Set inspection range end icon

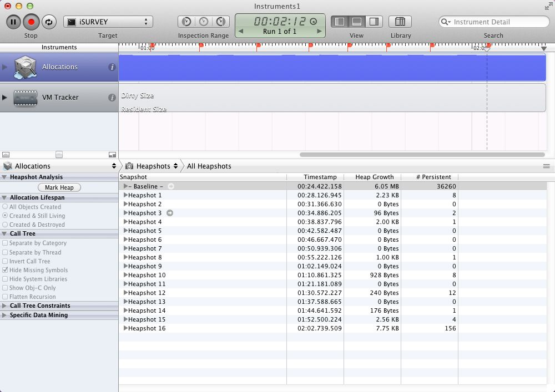tap(221, 22)
